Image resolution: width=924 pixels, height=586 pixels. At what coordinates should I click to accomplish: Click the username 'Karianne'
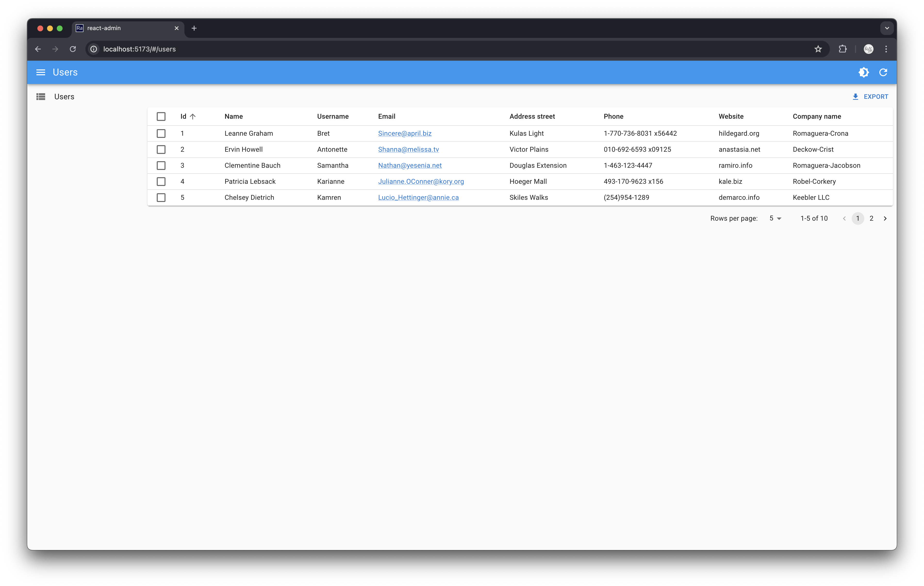(330, 182)
